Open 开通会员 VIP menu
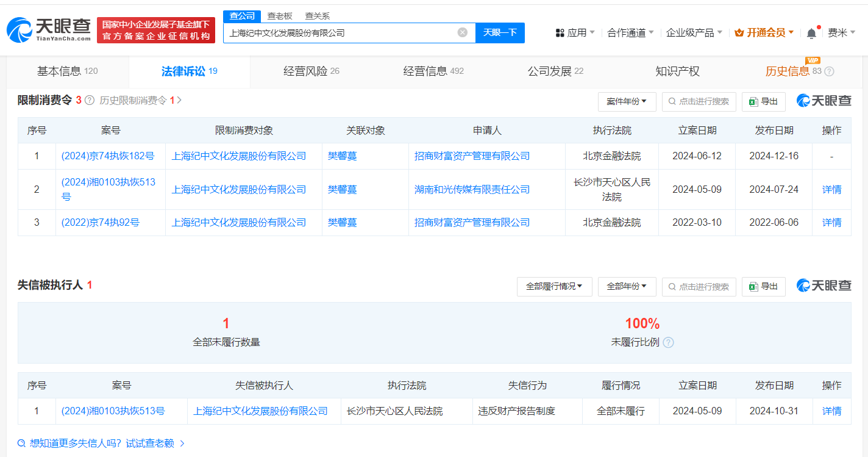Image resolution: width=868 pixels, height=457 pixels. pos(764,33)
